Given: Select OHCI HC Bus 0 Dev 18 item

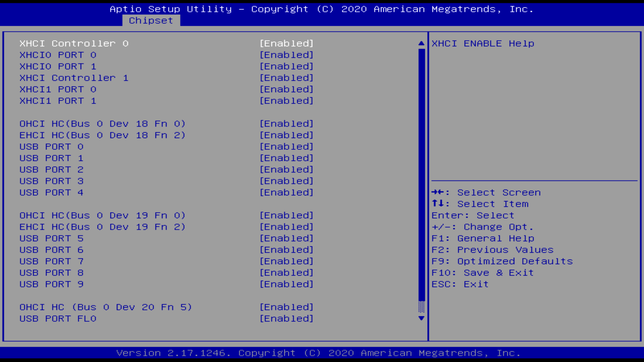Looking at the screenshot, I should [x=102, y=124].
